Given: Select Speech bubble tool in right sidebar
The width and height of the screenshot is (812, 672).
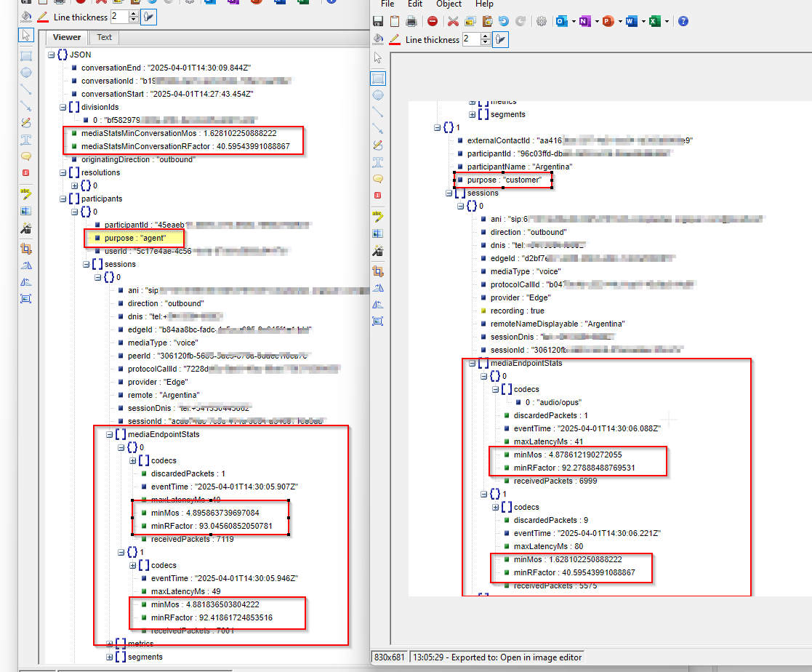Looking at the screenshot, I should coord(378,179).
